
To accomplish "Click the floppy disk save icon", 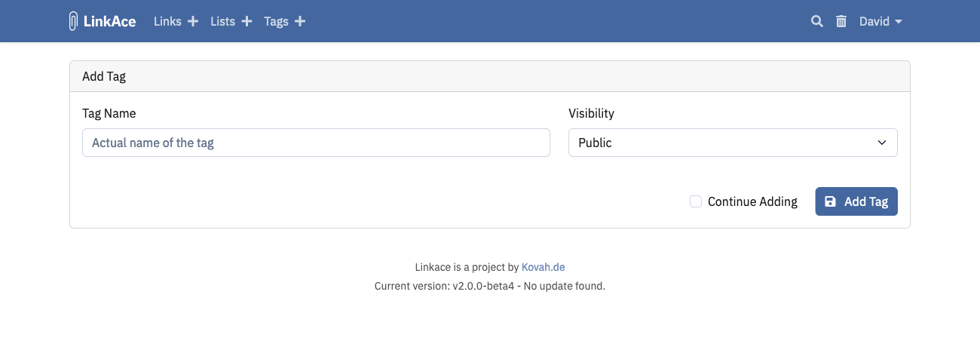I will tap(830, 201).
